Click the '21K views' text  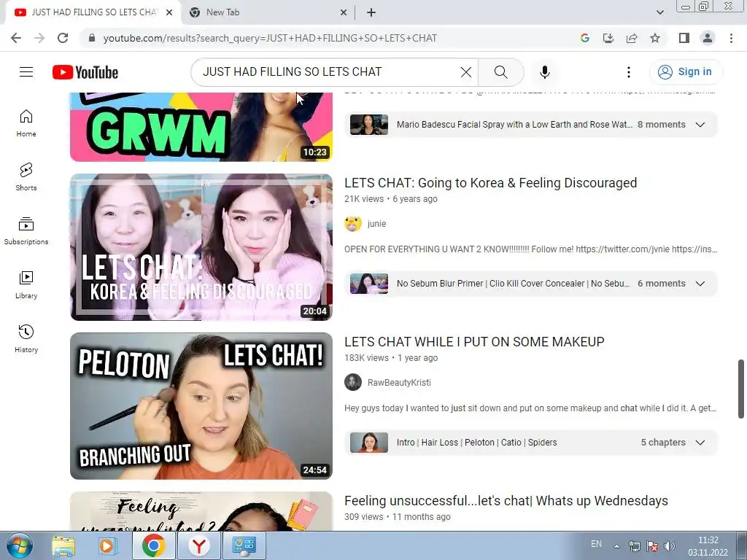[364, 199]
